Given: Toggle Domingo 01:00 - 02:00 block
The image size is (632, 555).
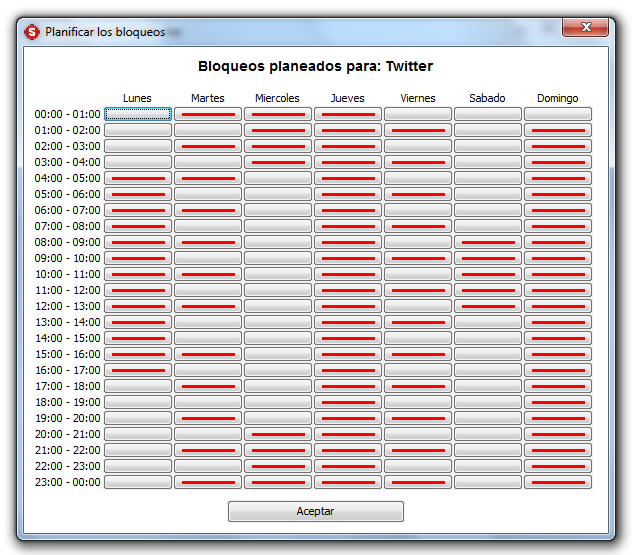Looking at the screenshot, I should tap(558, 130).
